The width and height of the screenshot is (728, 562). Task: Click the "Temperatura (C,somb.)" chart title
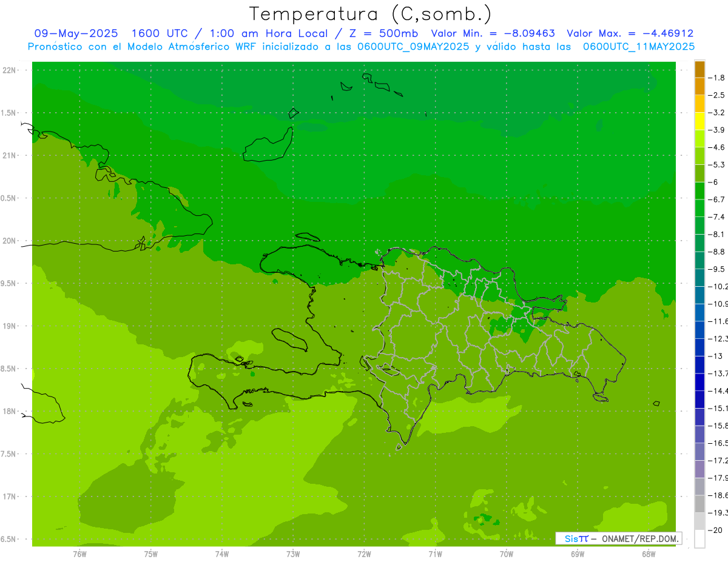pyautogui.click(x=370, y=14)
